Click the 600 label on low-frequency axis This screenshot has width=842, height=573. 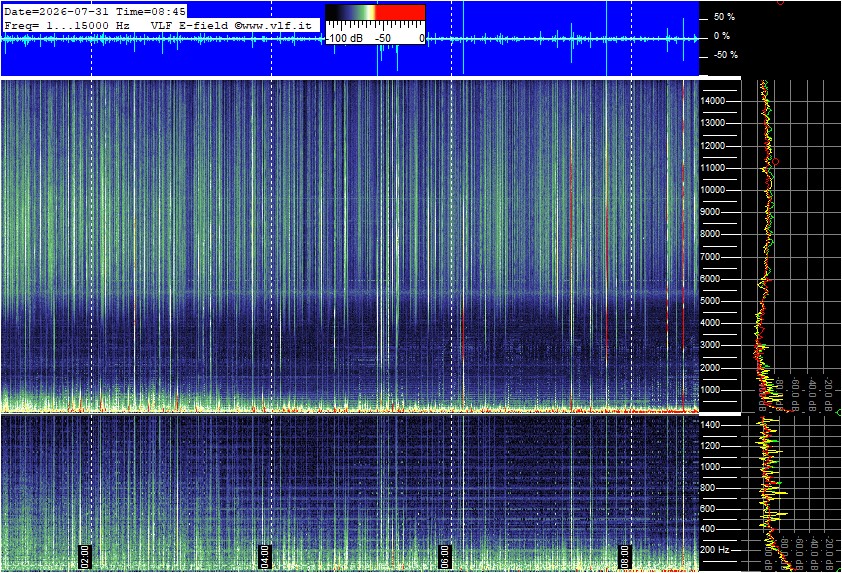click(708, 509)
